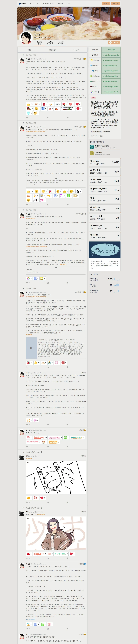The width and height of the screenshot is (138, 644).
Task: Click the party popper 36 reaction
Action: (30, 363)
